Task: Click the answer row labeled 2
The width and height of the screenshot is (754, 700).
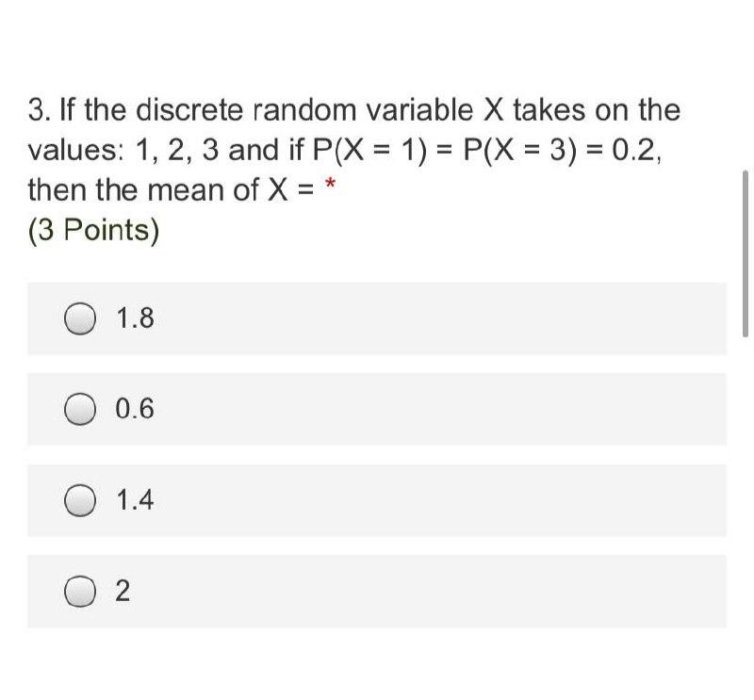Action: 377,591
